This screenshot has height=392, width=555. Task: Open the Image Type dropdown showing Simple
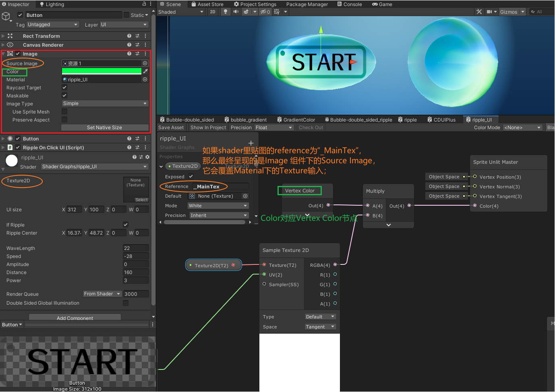click(x=105, y=103)
